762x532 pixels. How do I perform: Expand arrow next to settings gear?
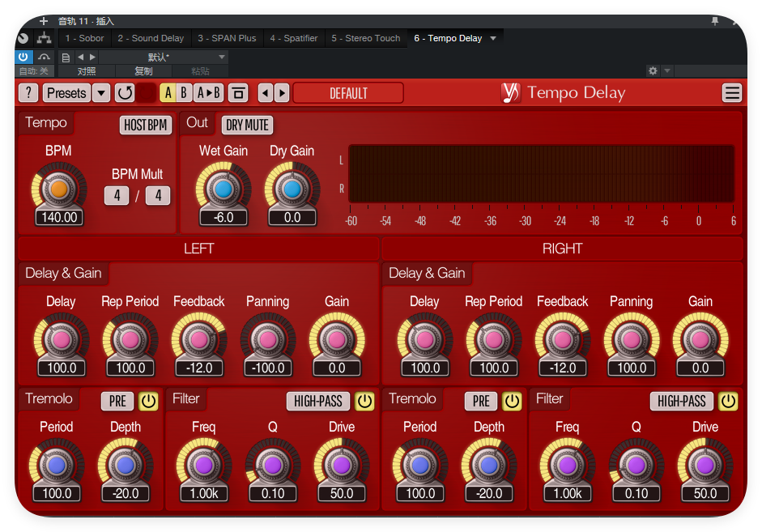pos(667,71)
